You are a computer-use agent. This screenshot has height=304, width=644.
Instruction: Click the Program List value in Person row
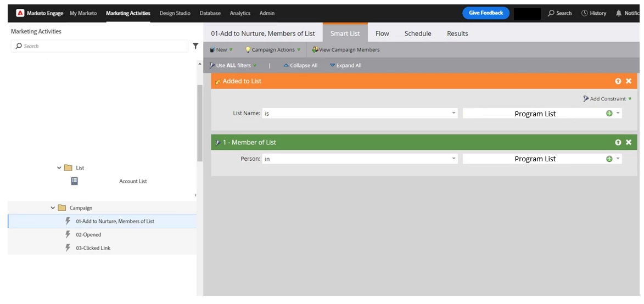535,159
